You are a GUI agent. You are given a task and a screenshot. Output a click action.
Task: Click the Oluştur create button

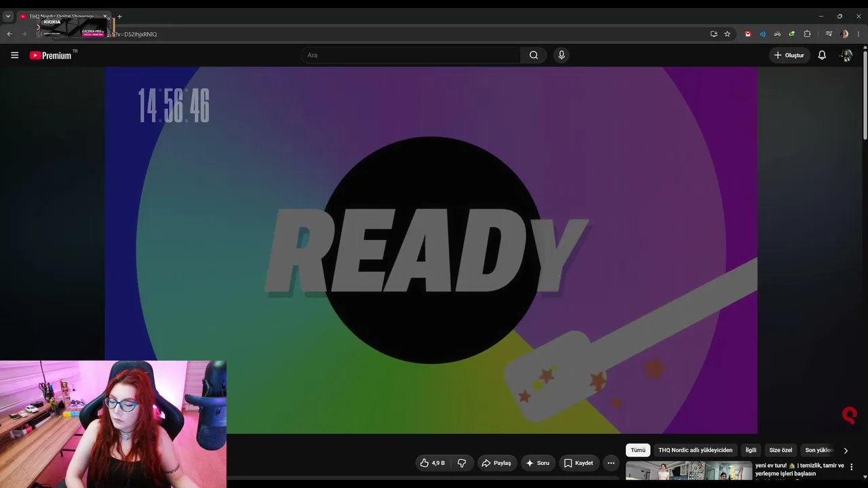click(789, 55)
